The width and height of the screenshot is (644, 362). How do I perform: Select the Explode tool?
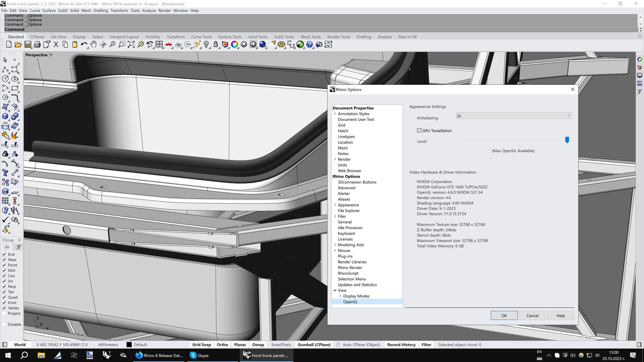click(15, 135)
